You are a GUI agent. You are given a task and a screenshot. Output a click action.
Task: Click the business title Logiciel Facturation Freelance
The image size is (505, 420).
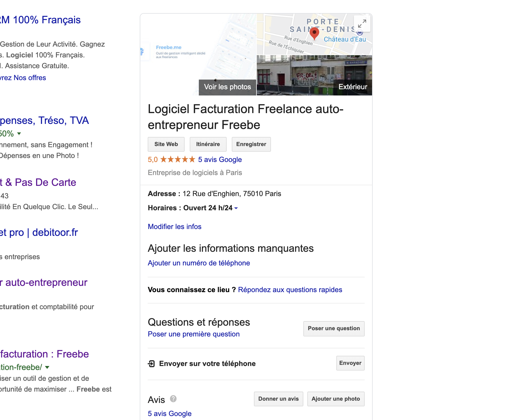246,117
